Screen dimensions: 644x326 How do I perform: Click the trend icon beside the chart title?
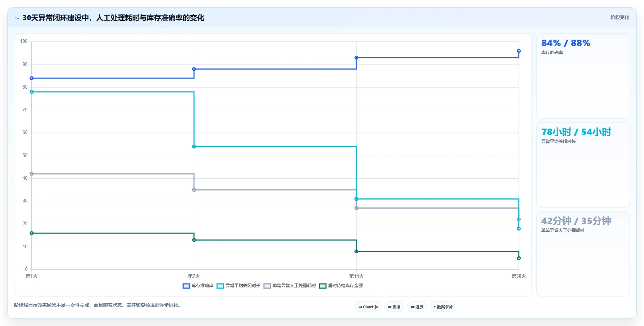17,18
